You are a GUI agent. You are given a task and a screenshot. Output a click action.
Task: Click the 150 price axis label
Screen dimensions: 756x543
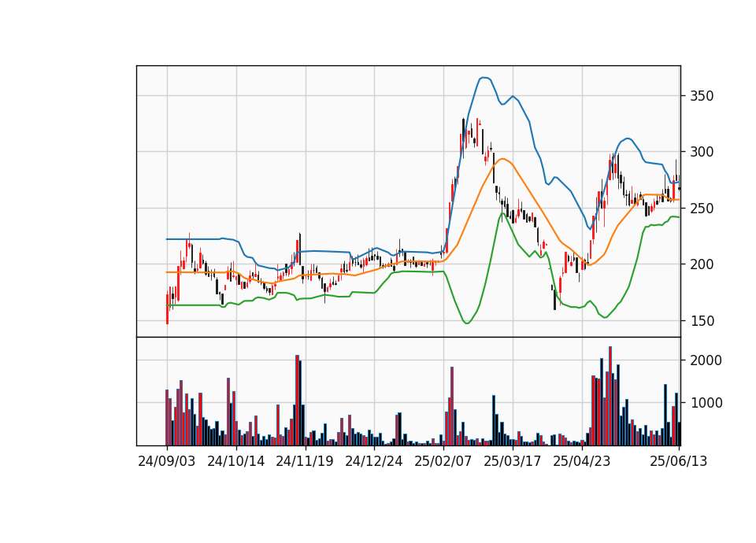(x=702, y=321)
